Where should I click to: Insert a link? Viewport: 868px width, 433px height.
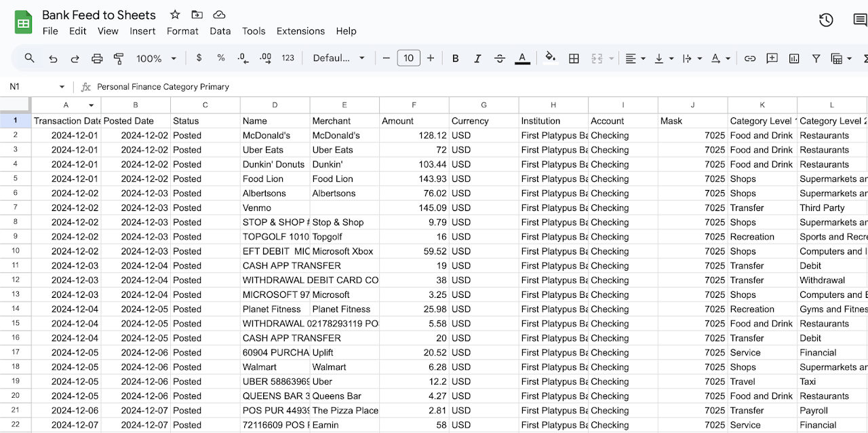(x=750, y=58)
